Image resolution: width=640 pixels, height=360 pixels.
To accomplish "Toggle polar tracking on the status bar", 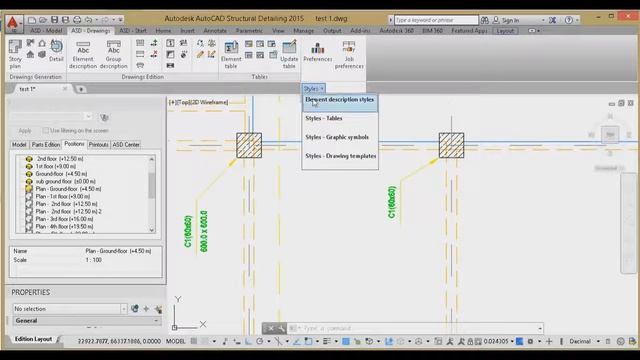I will click(x=260, y=341).
